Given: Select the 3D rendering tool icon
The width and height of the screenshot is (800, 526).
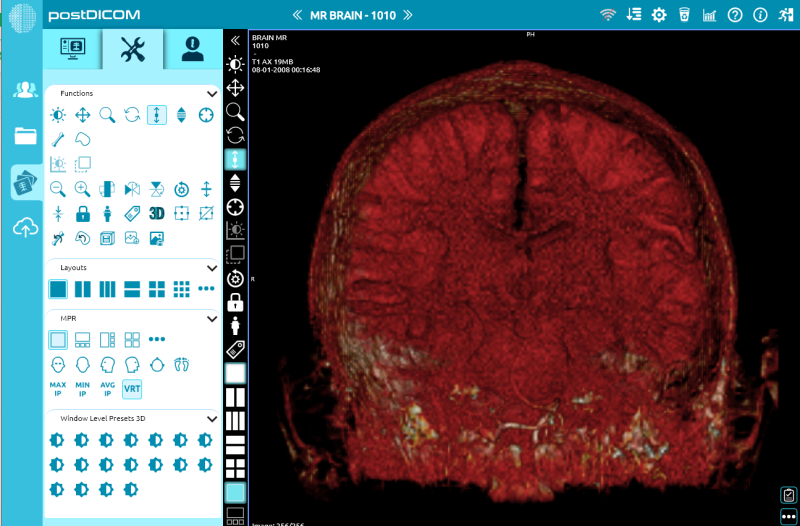Looking at the screenshot, I should point(156,213).
